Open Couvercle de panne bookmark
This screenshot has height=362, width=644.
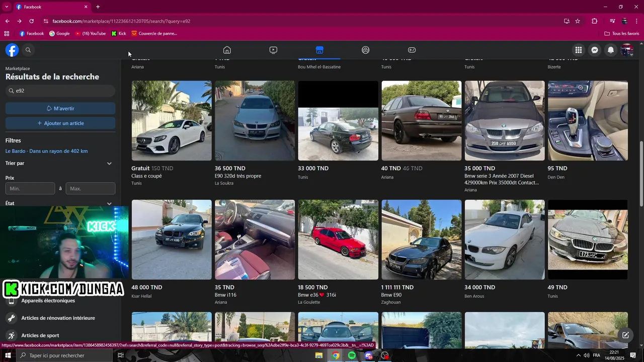click(x=154, y=34)
